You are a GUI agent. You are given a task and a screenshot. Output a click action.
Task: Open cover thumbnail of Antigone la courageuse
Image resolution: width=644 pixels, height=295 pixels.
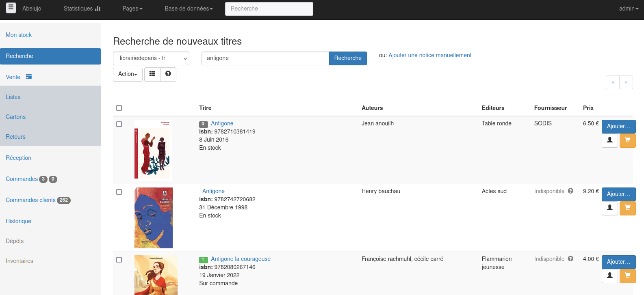[156, 275]
